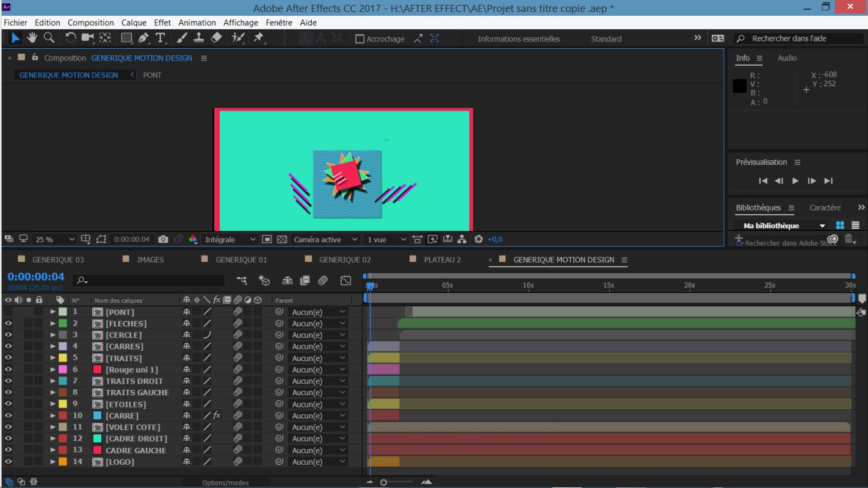Toggle the composition viewer lock icon

point(35,57)
